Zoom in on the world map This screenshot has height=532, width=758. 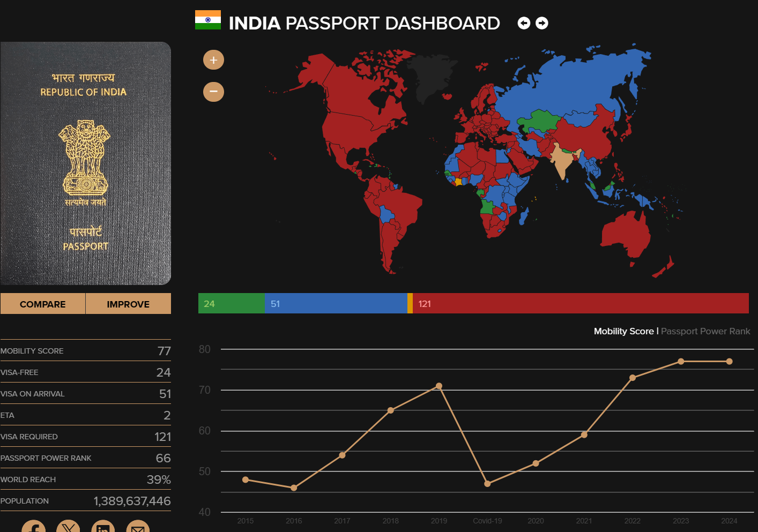pos(213,60)
